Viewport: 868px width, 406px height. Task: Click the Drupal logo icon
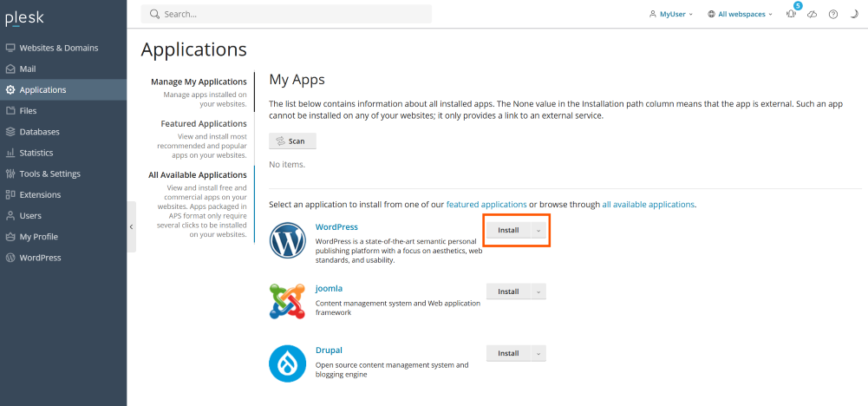click(x=287, y=363)
